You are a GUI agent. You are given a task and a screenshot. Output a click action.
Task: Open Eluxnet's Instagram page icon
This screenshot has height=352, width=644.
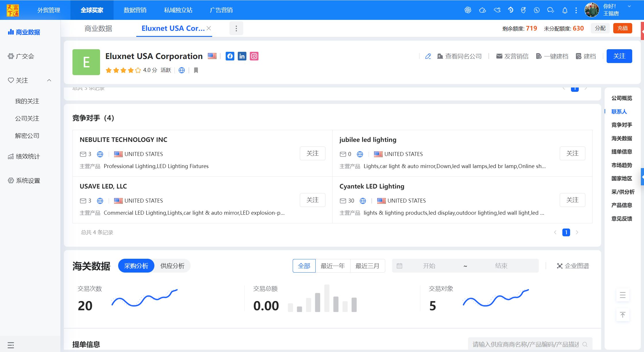[254, 56]
